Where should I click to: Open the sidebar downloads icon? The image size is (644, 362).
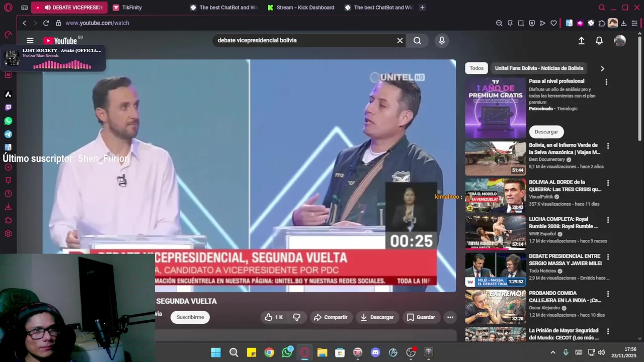pos(8,207)
